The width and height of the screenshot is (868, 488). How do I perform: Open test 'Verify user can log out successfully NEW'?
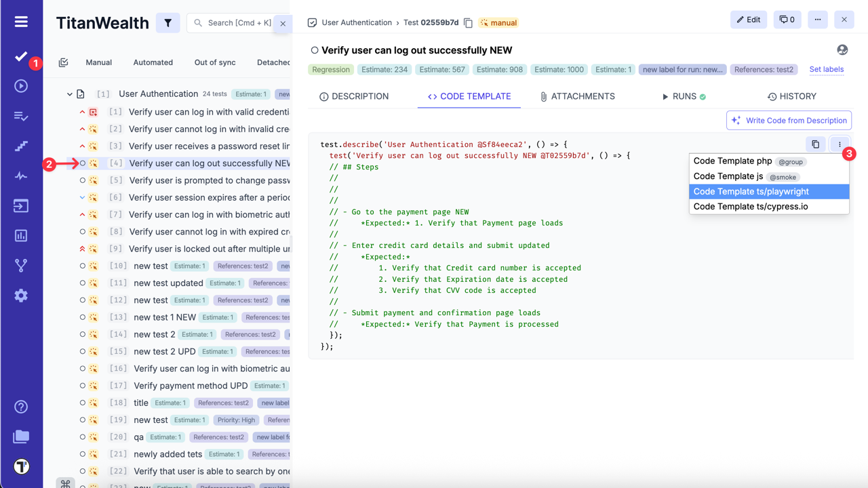(210, 163)
